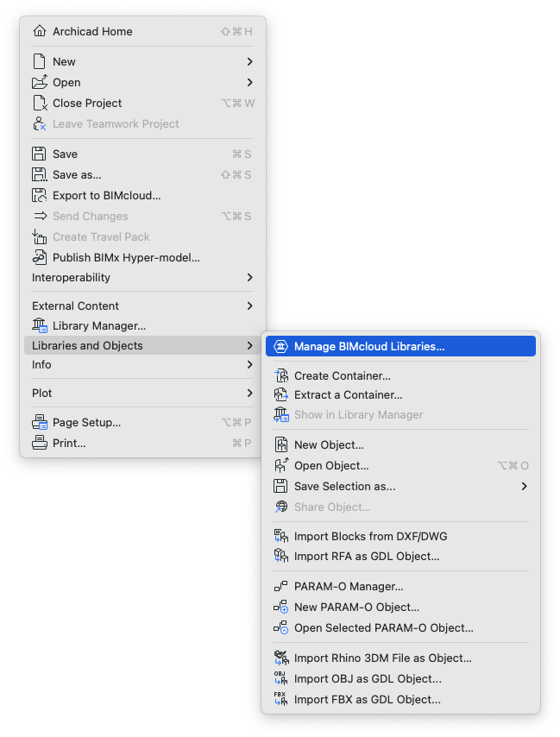Click the New document icon

coord(40,61)
